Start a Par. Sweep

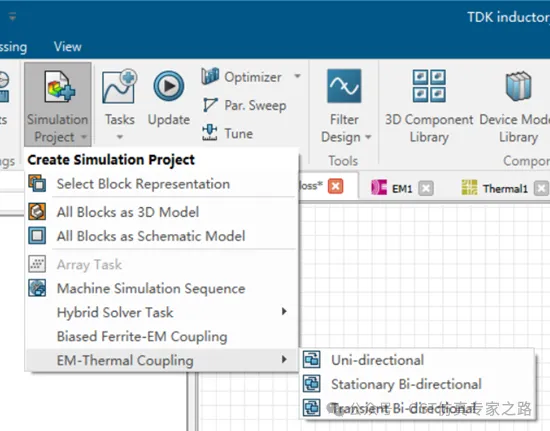pos(245,105)
